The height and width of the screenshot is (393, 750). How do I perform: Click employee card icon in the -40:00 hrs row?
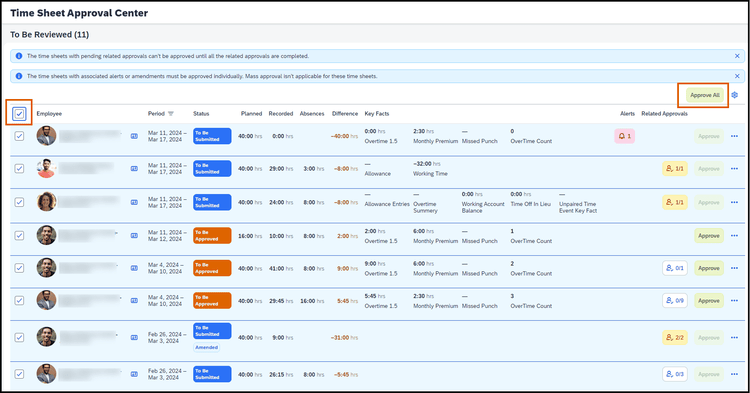tap(134, 136)
